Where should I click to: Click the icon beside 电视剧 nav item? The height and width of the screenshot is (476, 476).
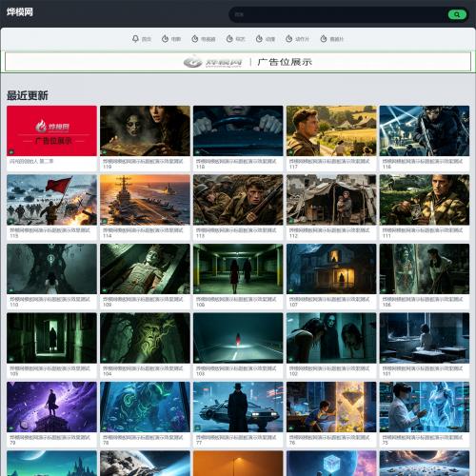(x=195, y=39)
